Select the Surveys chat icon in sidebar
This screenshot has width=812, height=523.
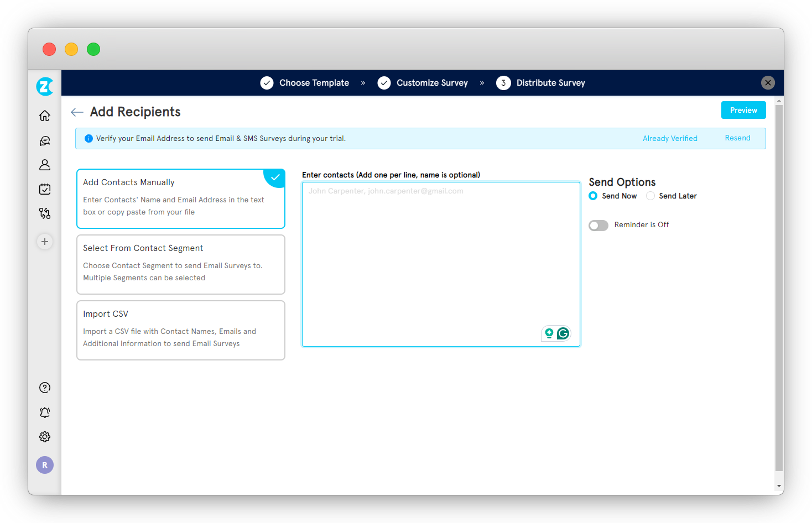[44, 140]
